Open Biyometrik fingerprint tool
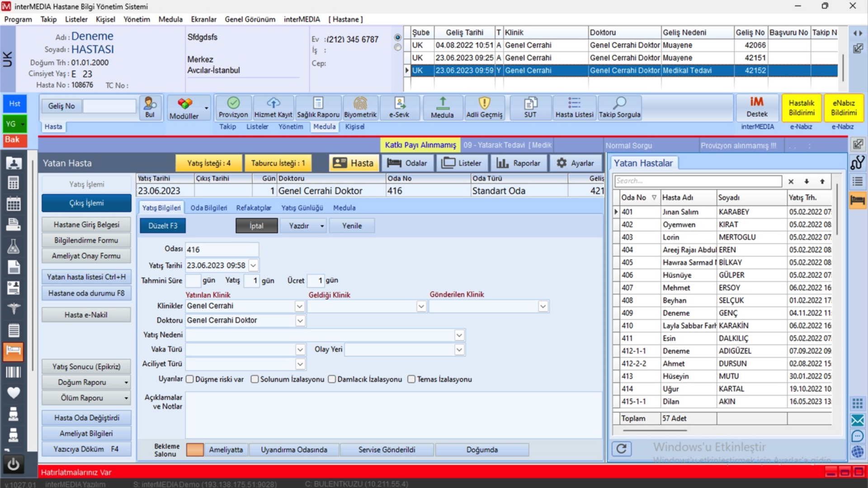 pos(360,103)
